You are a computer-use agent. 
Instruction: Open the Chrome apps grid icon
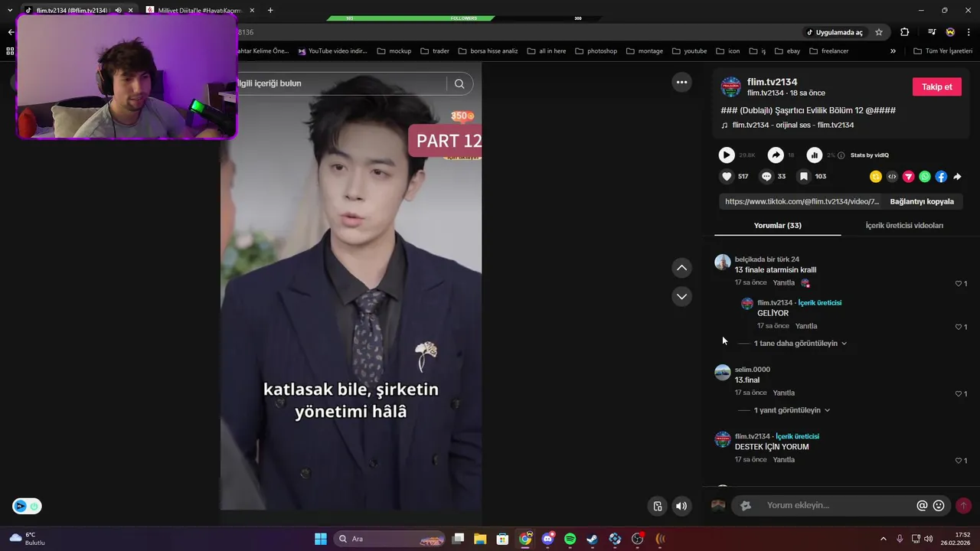(x=10, y=51)
